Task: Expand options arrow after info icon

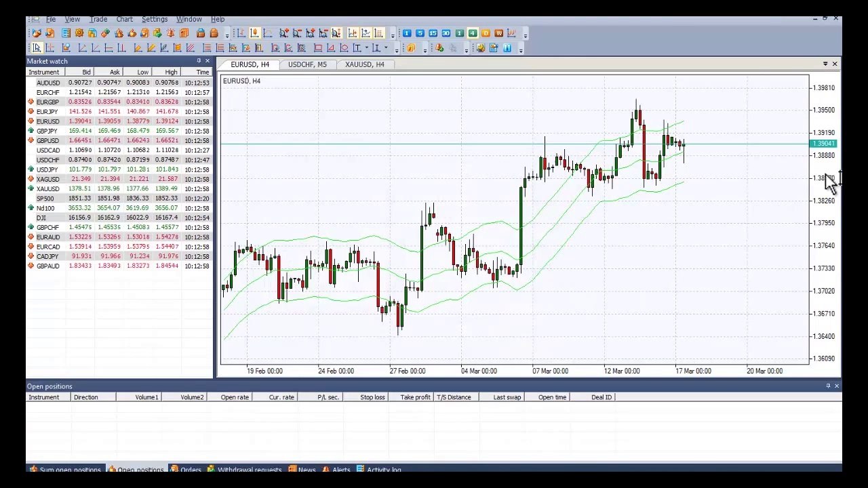Action: coord(521,49)
